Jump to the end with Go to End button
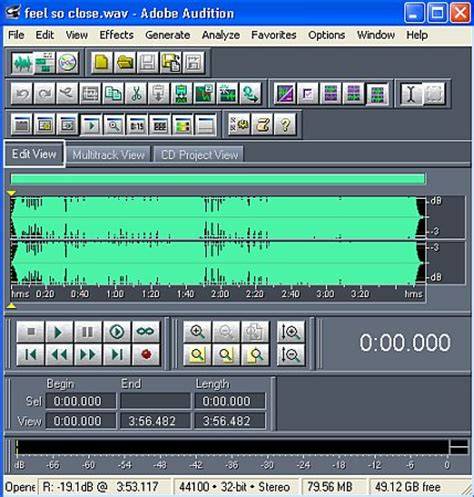This screenshot has height=497, width=474. pyautogui.click(x=117, y=355)
